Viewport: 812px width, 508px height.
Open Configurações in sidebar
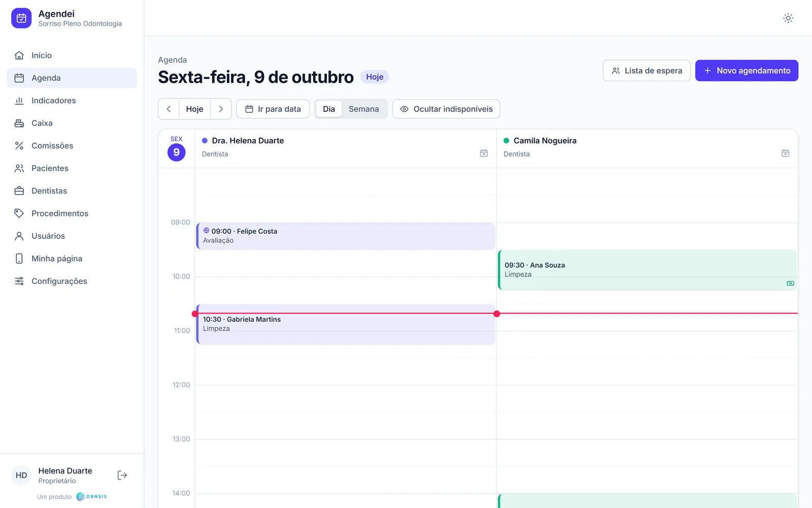tap(72, 281)
